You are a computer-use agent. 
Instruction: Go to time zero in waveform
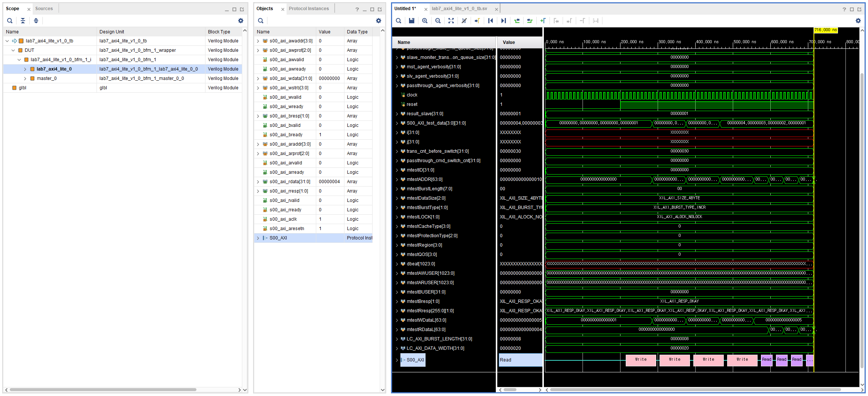[x=491, y=21]
